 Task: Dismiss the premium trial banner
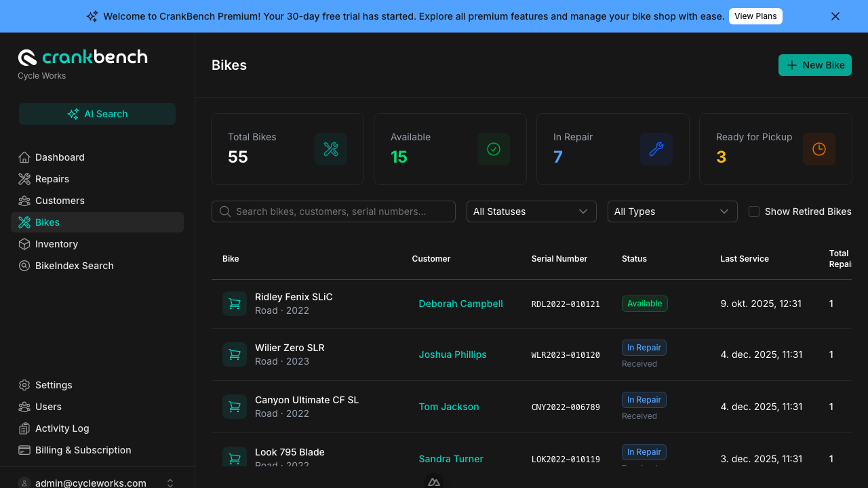[x=835, y=16]
